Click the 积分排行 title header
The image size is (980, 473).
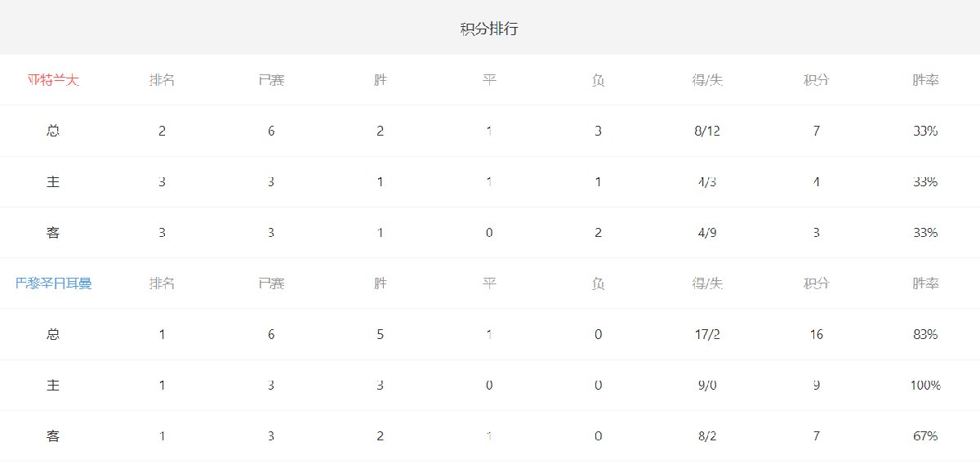pyautogui.click(x=489, y=29)
